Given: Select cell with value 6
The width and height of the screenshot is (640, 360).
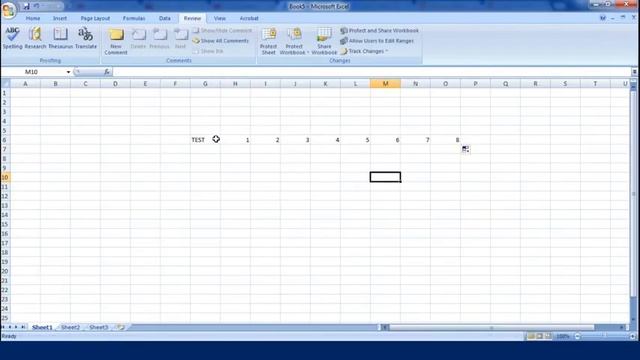Looking at the screenshot, I should pyautogui.click(x=385, y=140).
